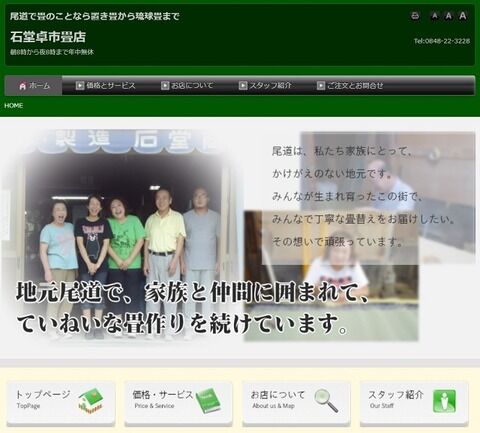Open the スタッフ紹介 Our Staff card
Image resolution: width=480 pixels, height=433 pixels.
pyautogui.click(x=414, y=403)
